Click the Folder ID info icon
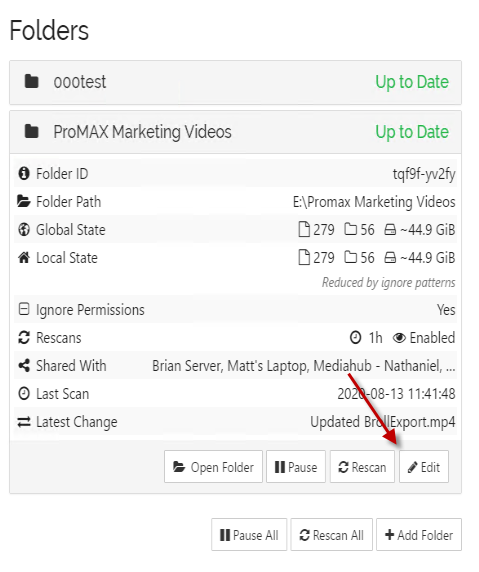 point(24,173)
